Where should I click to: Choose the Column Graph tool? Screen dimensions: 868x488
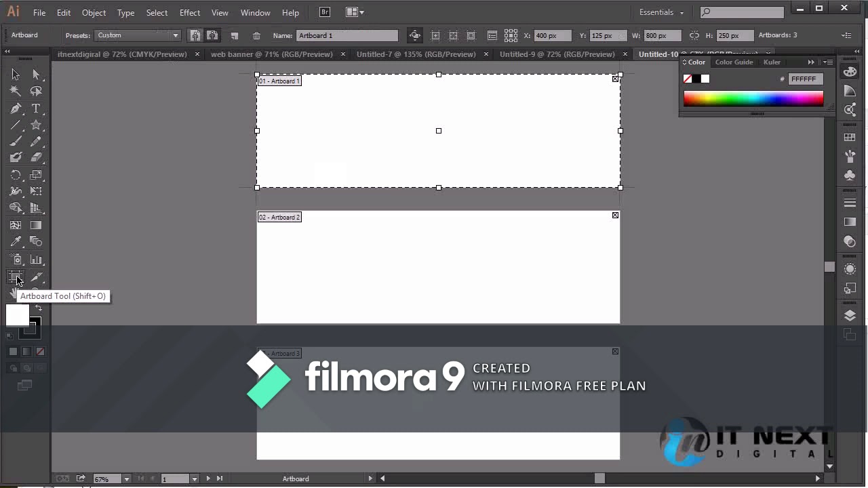(36, 259)
